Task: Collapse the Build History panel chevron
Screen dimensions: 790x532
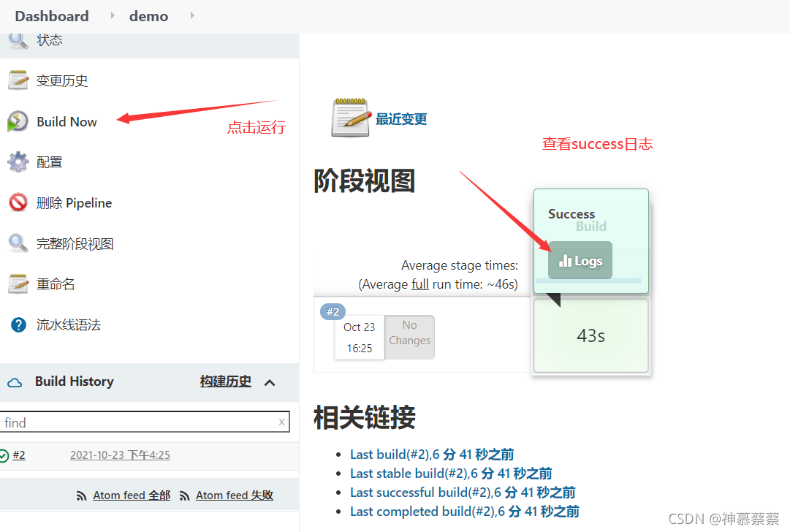Action: (270, 383)
